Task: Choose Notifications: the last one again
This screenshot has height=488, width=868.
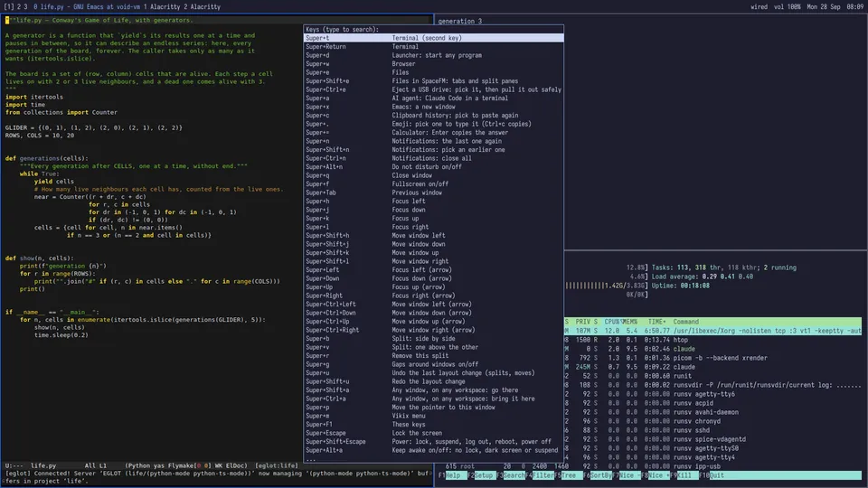Action: coord(433,141)
